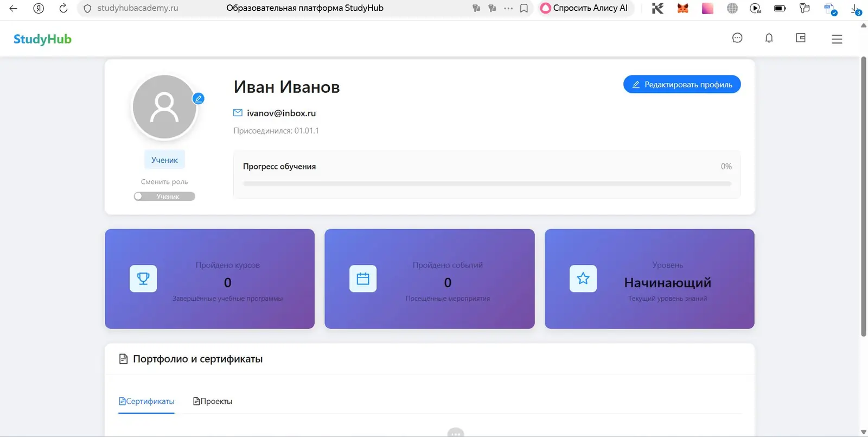Open the Yandex home icon in toolbar
This screenshot has height=437, width=868.
pyautogui.click(x=39, y=8)
